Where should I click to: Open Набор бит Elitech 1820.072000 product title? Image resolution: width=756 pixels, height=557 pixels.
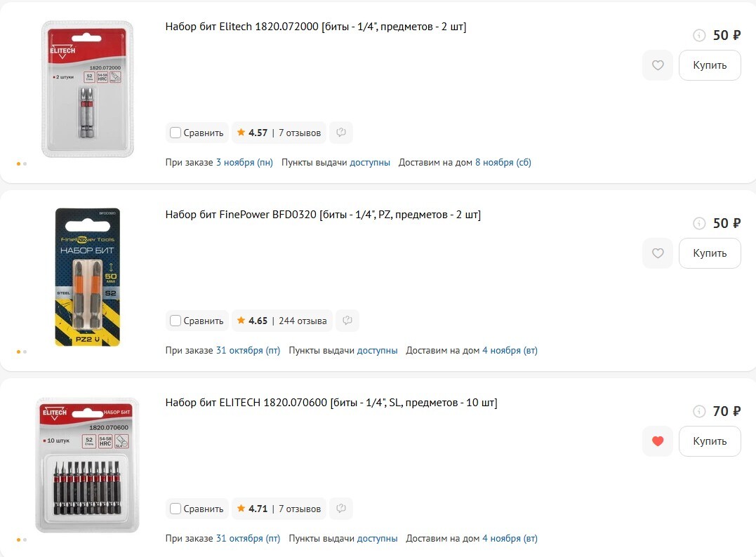click(316, 27)
